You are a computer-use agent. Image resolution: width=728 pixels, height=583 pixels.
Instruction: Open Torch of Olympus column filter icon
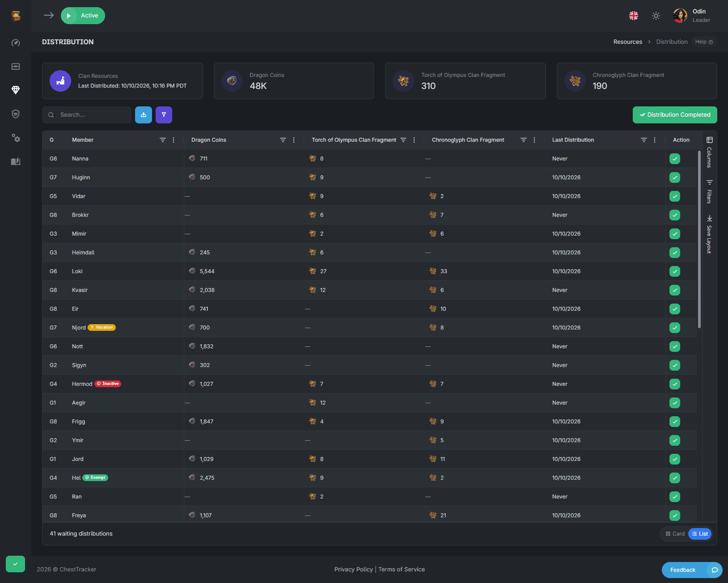403,140
